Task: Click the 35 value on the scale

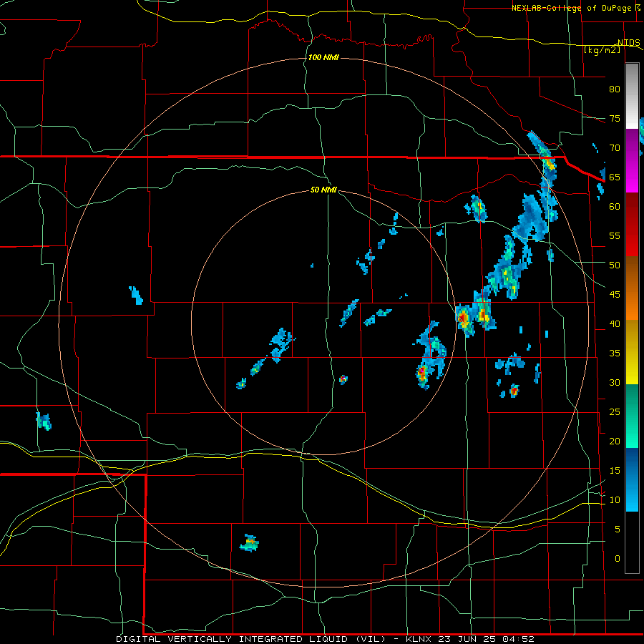Action: (615, 353)
